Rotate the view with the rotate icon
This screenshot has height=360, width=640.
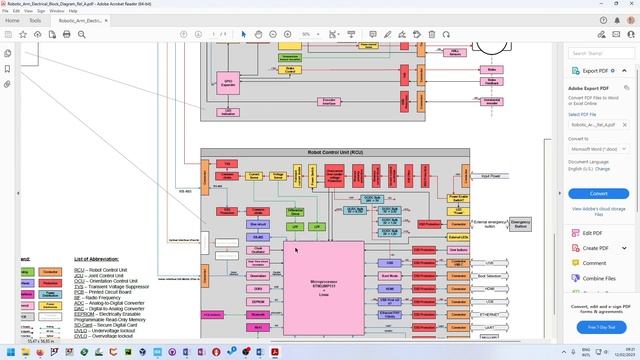[x=446, y=35]
